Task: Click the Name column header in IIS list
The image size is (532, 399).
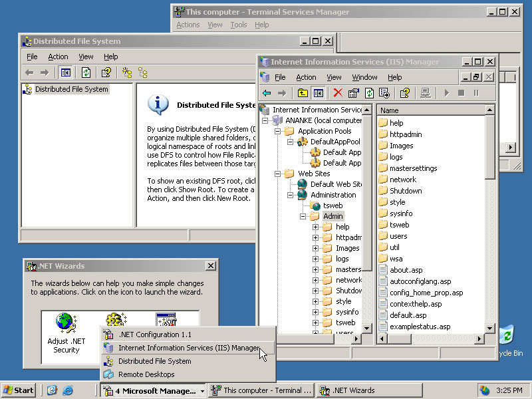Action: (431, 110)
